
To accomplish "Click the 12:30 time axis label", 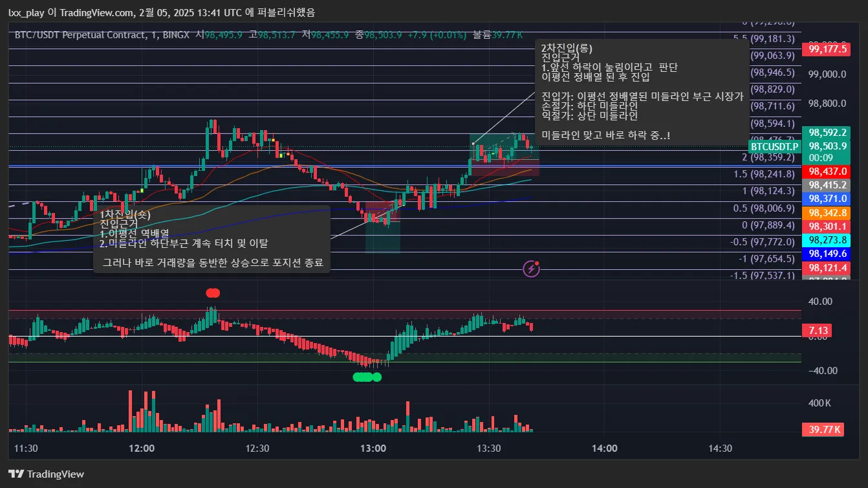I will [257, 448].
